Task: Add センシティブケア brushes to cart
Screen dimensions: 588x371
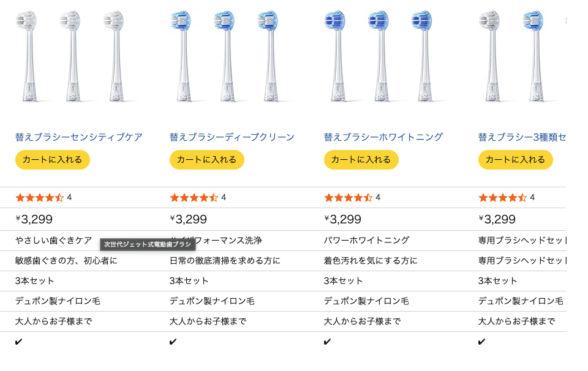Action: tap(53, 160)
